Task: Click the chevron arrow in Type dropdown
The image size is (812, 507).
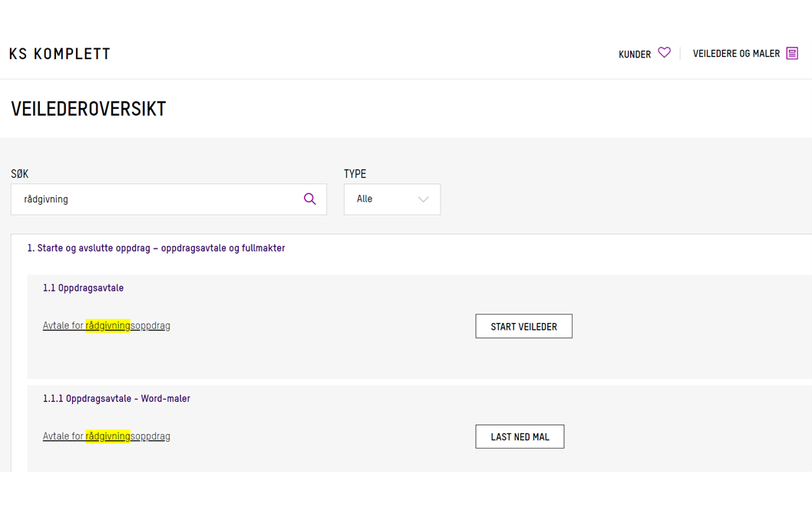Action: [x=423, y=199]
